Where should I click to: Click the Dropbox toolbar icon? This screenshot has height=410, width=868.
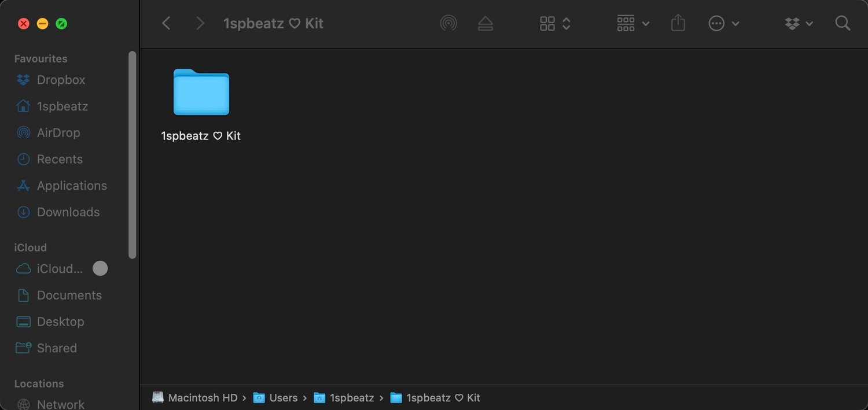click(792, 24)
